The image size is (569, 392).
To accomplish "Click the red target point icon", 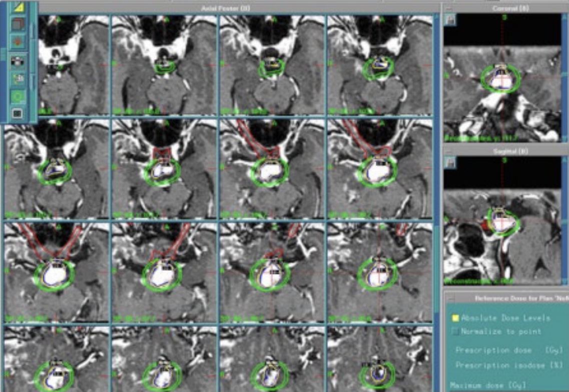I will 18,41.
